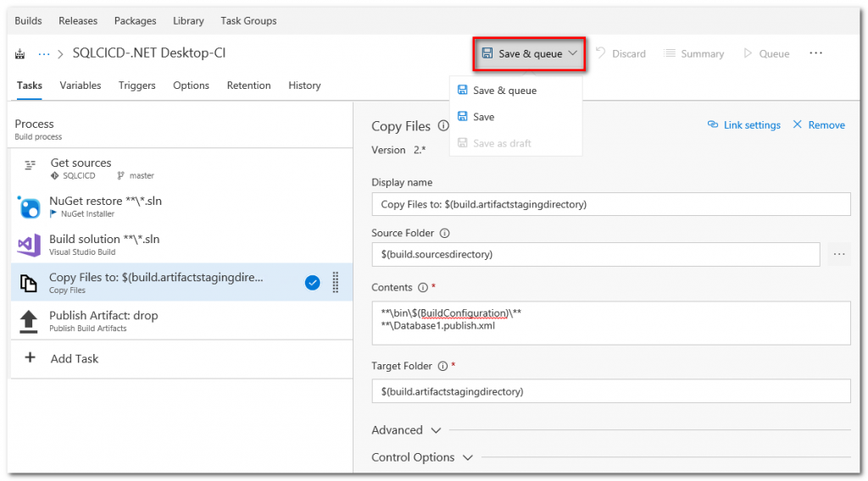Click the Display name text field

pos(610,204)
